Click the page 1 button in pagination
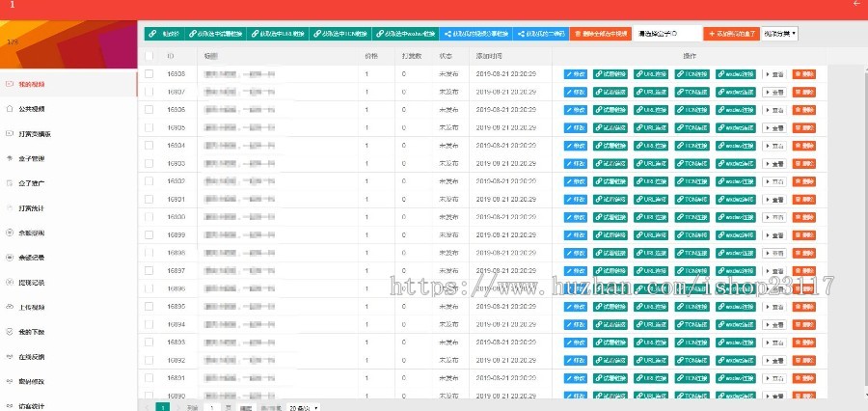The width and height of the screenshot is (868, 411). point(163,407)
